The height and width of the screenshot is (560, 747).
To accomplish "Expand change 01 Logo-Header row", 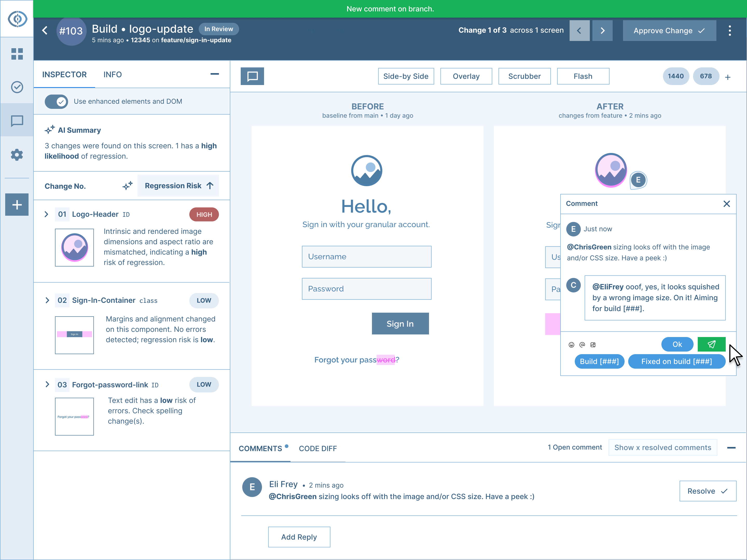I will pos(47,214).
